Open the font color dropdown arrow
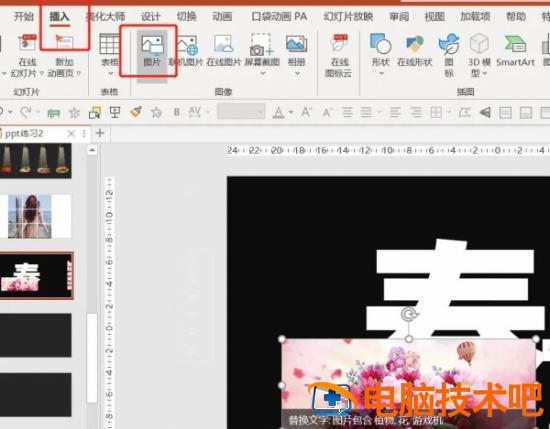The height and width of the screenshot is (429, 550). coord(291,112)
